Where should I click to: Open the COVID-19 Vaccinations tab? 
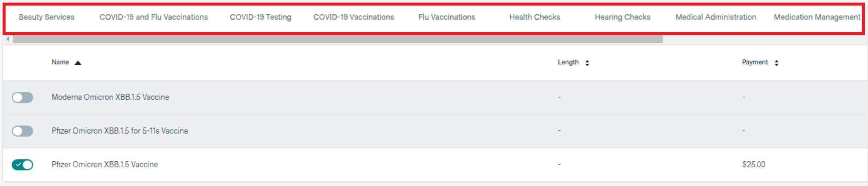354,17
